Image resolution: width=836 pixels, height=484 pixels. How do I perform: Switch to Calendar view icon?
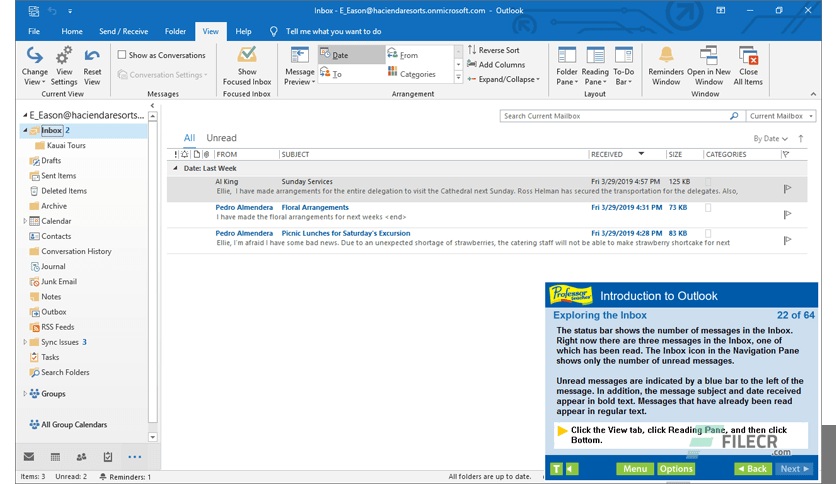[x=55, y=457]
